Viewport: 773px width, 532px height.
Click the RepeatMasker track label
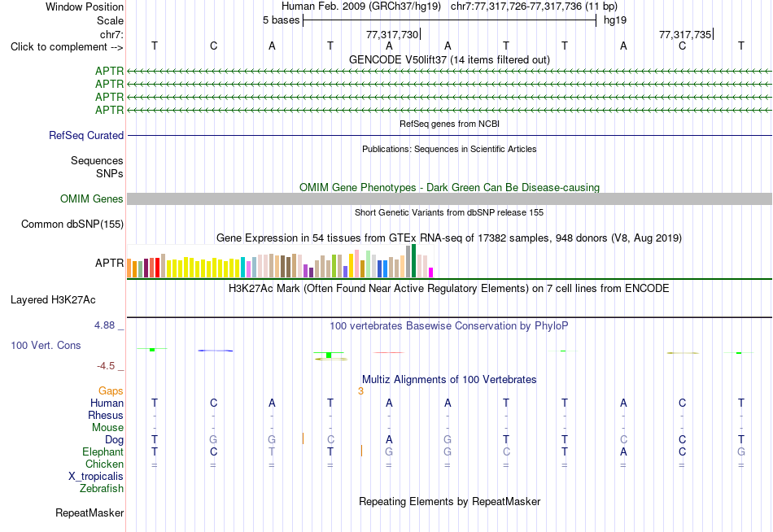click(x=90, y=512)
